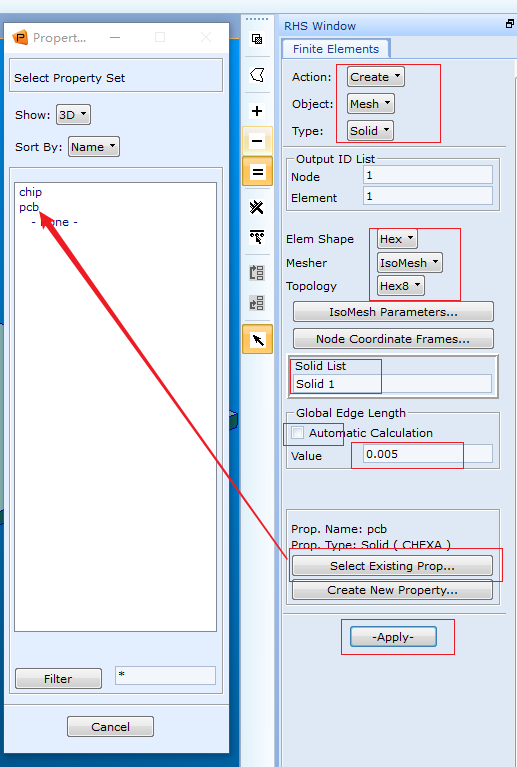Image resolution: width=517 pixels, height=767 pixels.
Task: Toggle the Automatic Calculation checkbox
Action: tap(297, 433)
